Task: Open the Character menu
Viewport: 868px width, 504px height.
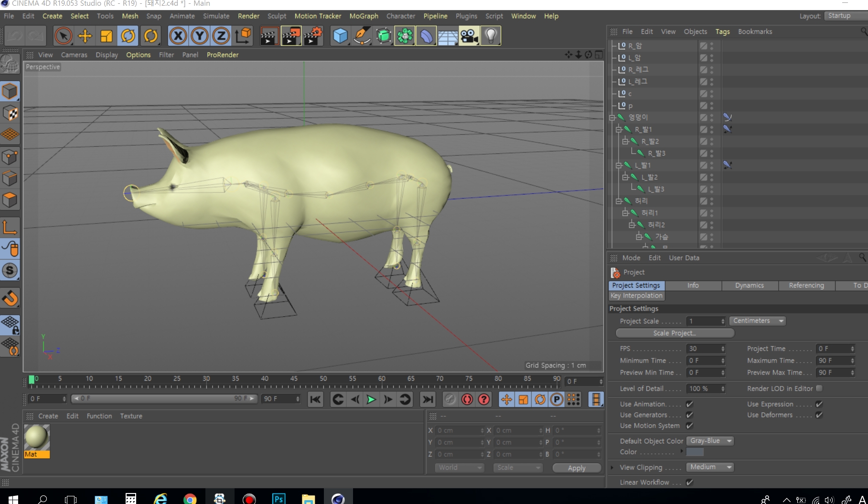Action: [401, 16]
